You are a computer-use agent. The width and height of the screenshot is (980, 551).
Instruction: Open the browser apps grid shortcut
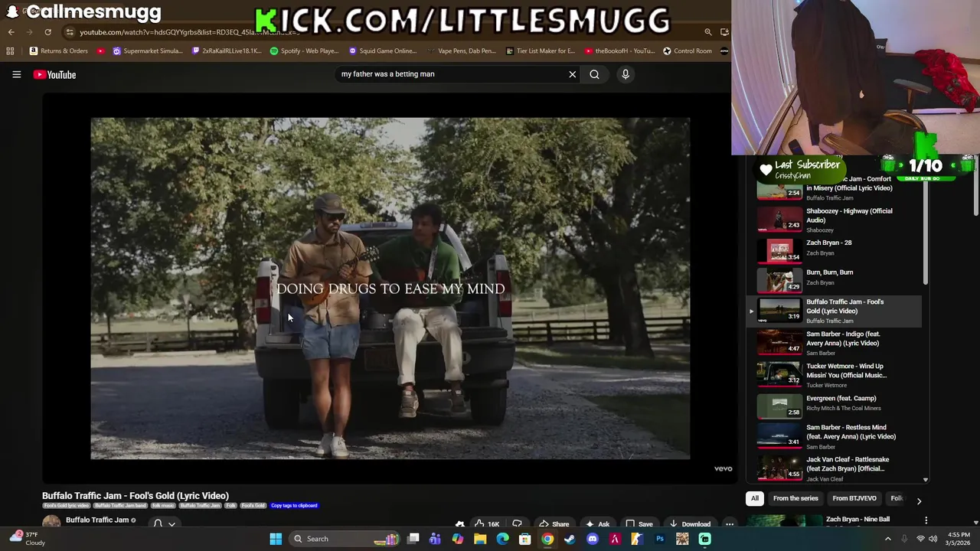10,51
